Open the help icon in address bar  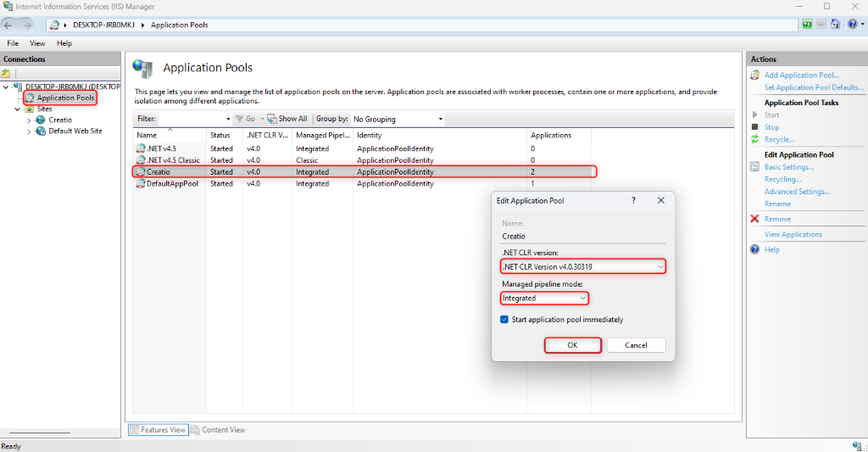click(853, 24)
